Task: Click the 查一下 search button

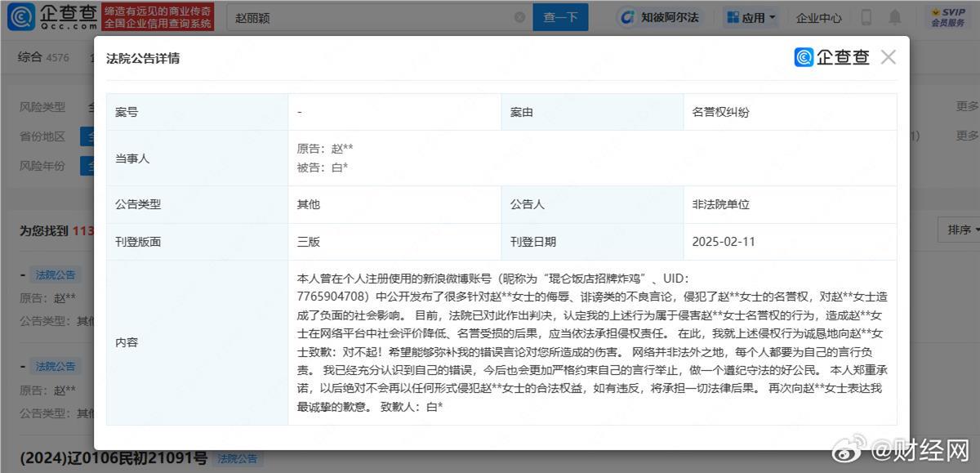Action: (560, 17)
